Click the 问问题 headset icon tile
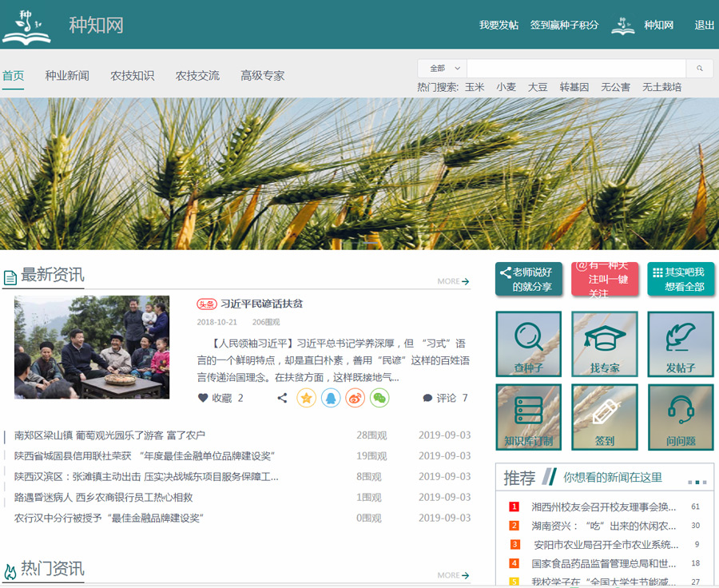Viewport: 719px width, 588px height. point(681,417)
